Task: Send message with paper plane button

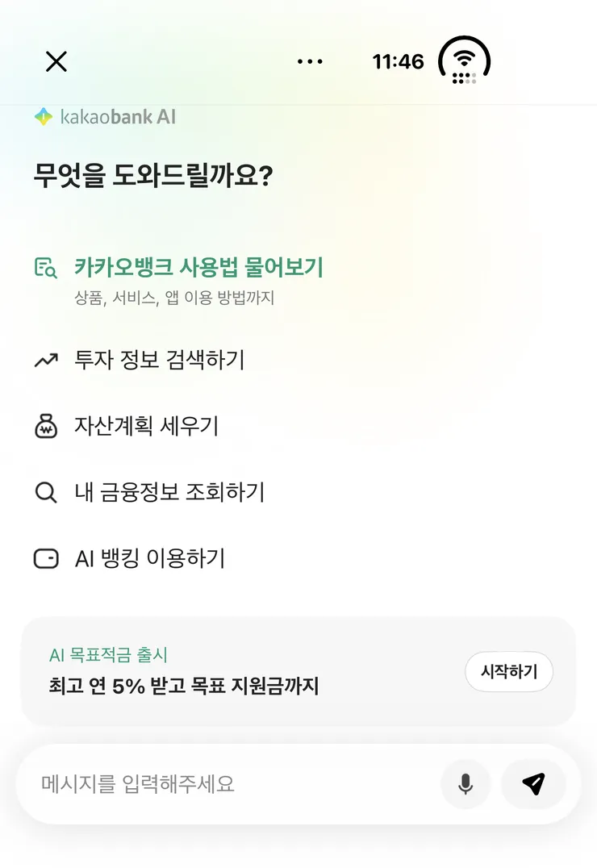Action: click(533, 784)
